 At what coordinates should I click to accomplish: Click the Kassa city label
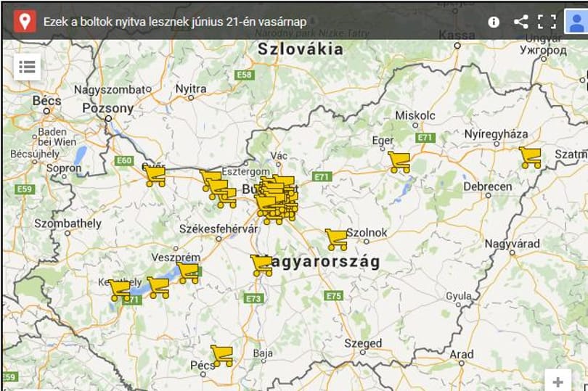[457, 36]
